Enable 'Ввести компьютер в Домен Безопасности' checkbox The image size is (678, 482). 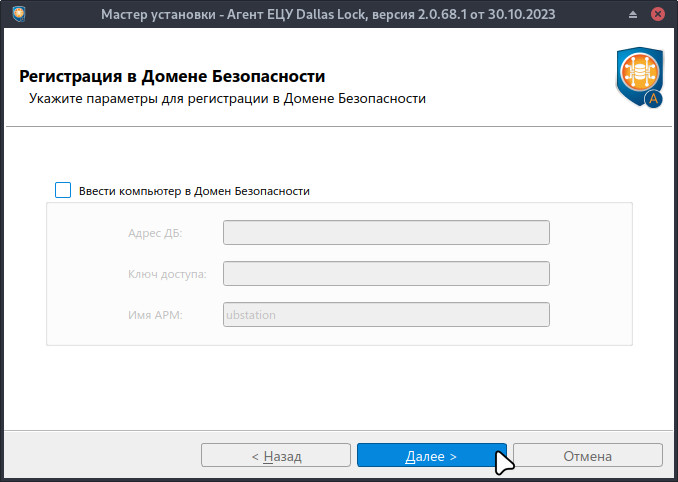(63, 190)
